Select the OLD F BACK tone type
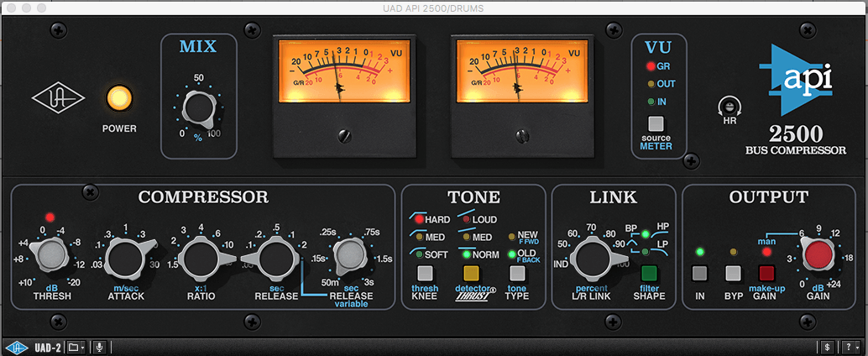Image resolution: width=868 pixels, height=356 pixels. pos(511,254)
